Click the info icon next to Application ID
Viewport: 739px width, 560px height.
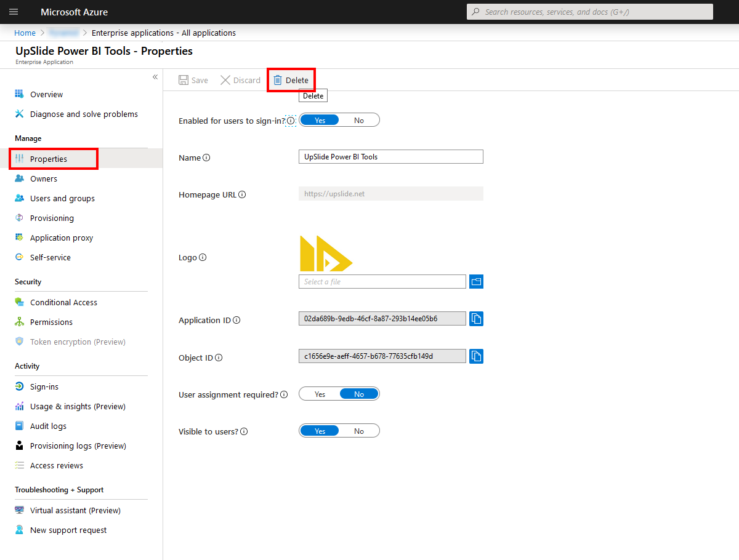tap(236, 320)
